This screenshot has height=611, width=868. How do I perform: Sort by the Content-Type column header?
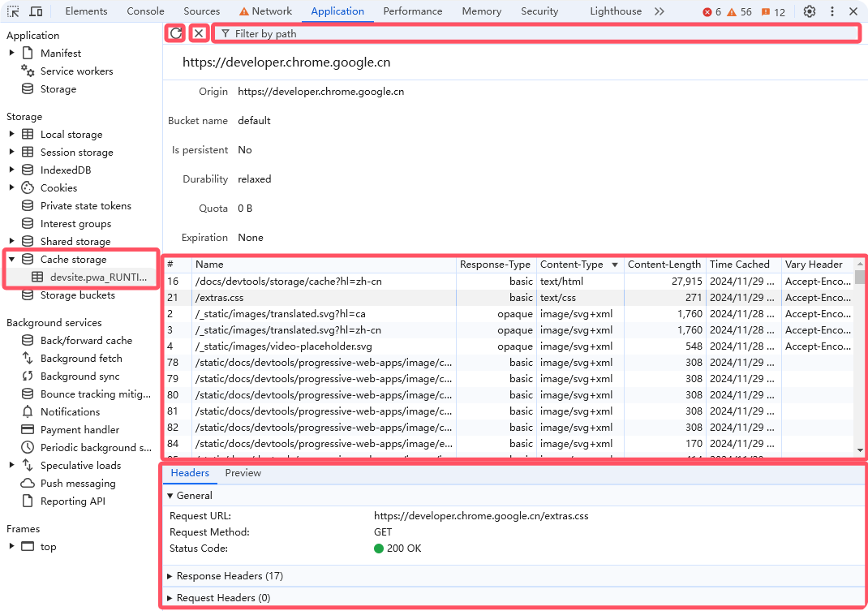(x=572, y=265)
